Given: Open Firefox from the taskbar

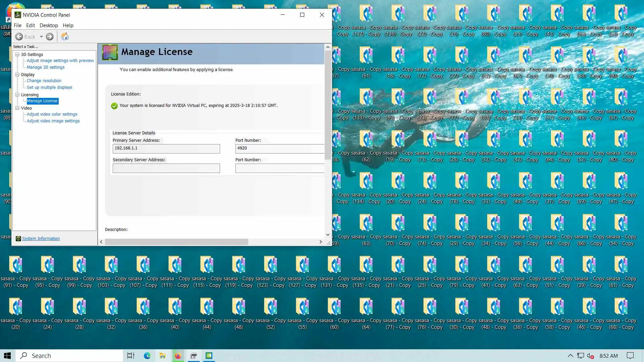Looking at the screenshot, I should point(178,356).
